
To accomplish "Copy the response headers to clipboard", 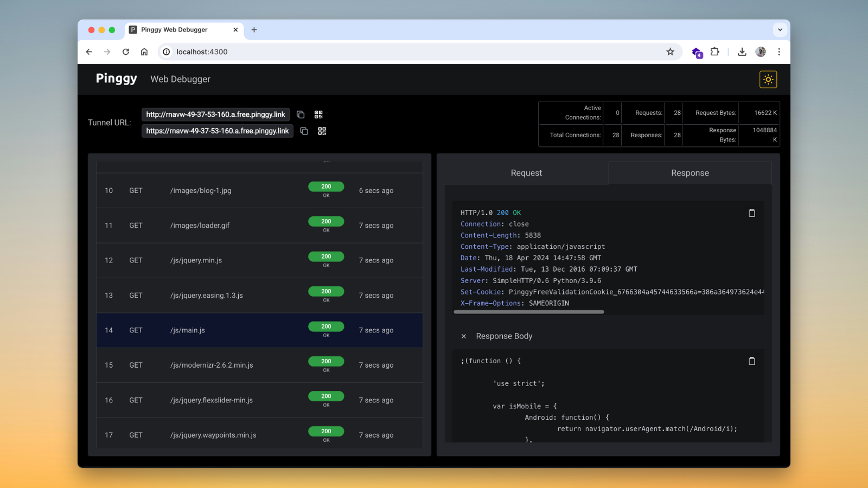I will click(x=751, y=213).
